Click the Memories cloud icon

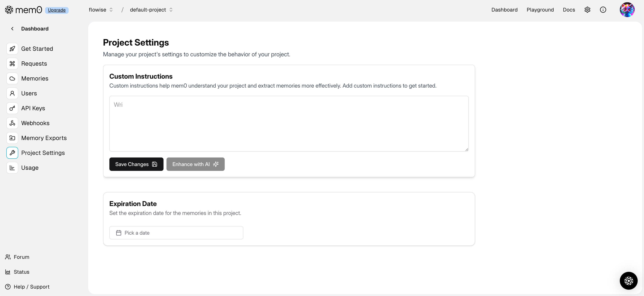click(12, 78)
